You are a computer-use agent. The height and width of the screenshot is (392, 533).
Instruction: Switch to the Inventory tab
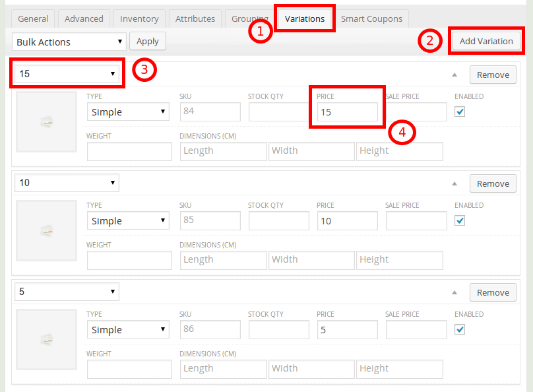pyautogui.click(x=139, y=18)
